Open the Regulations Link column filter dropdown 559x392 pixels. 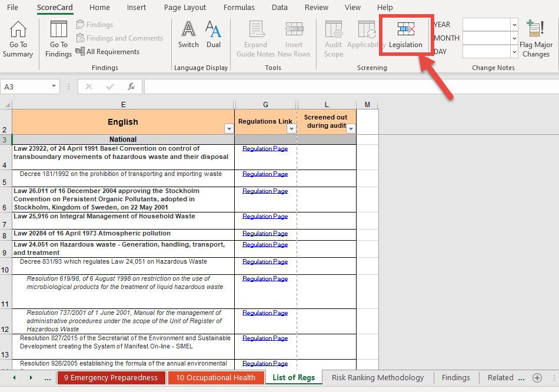(291, 129)
